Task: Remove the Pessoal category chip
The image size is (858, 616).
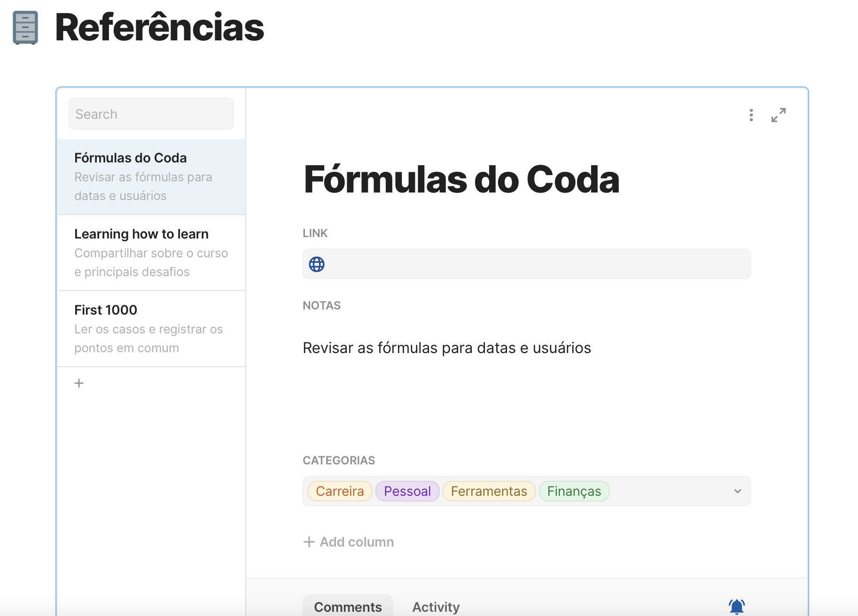Action: (407, 491)
